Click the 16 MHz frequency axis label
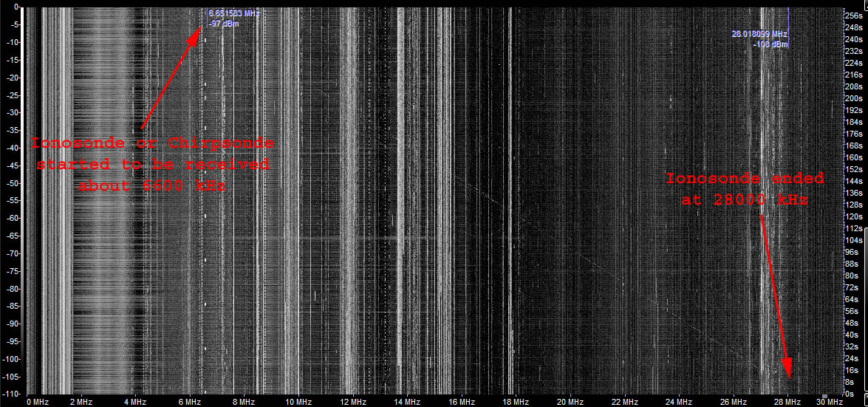 coord(461,402)
